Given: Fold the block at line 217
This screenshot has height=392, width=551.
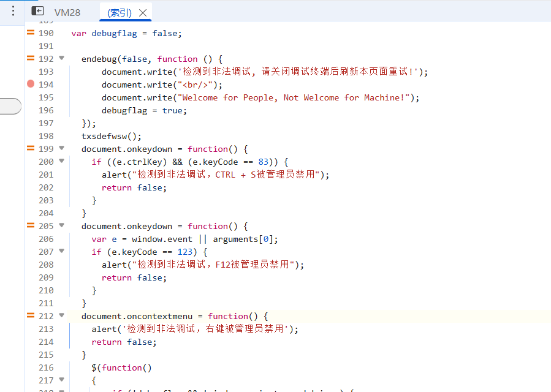Looking at the screenshot, I should point(62,379).
